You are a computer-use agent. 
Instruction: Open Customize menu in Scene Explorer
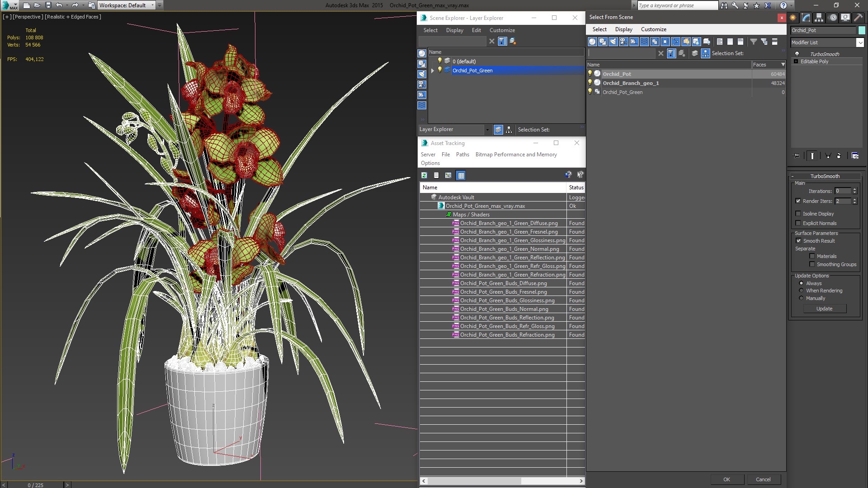[x=502, y=30]
